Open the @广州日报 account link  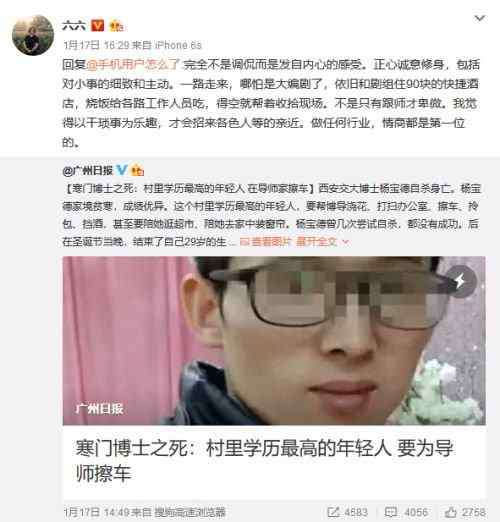(88, 171)
